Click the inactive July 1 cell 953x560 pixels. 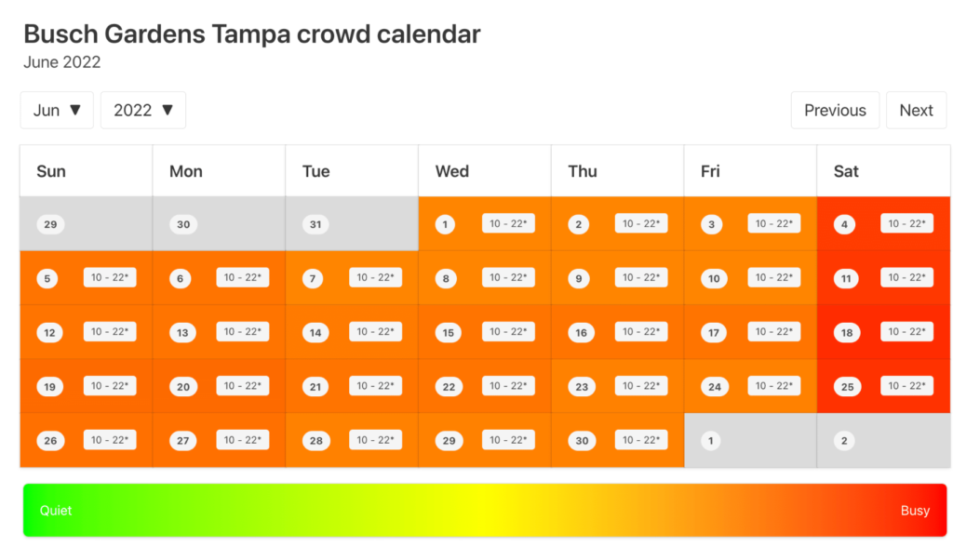(750, 439)
